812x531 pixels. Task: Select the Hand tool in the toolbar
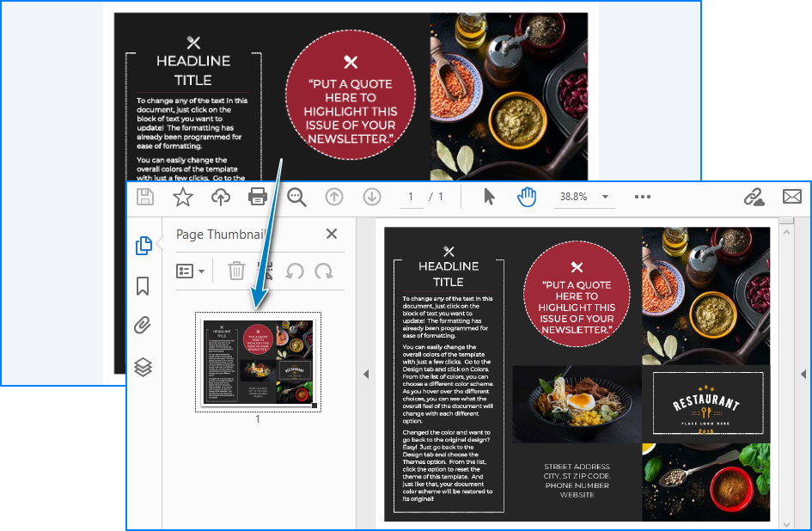tap(525, 197)
